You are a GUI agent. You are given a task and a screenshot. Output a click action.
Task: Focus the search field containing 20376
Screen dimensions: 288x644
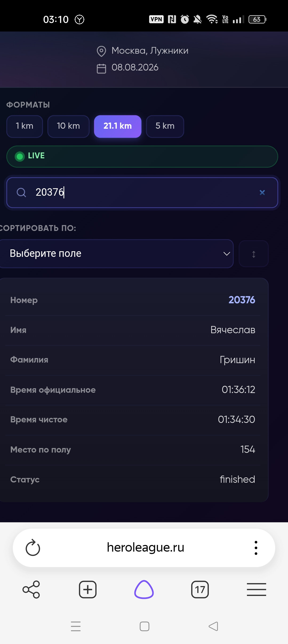point(142,193)
